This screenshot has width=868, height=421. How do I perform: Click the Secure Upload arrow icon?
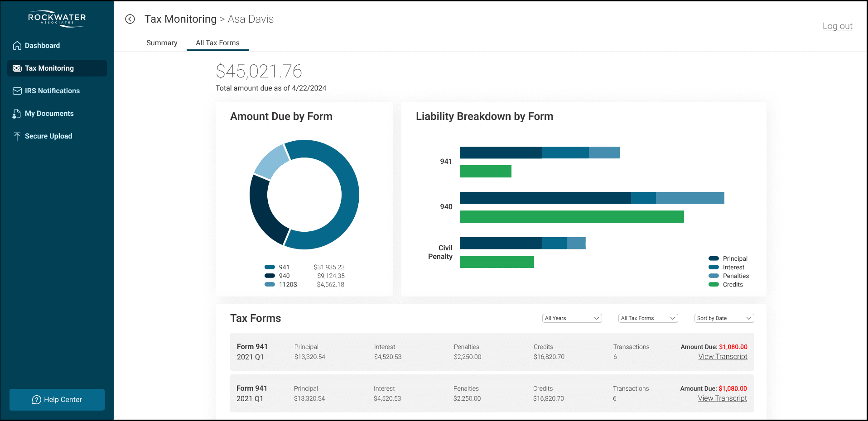(17, 136)
